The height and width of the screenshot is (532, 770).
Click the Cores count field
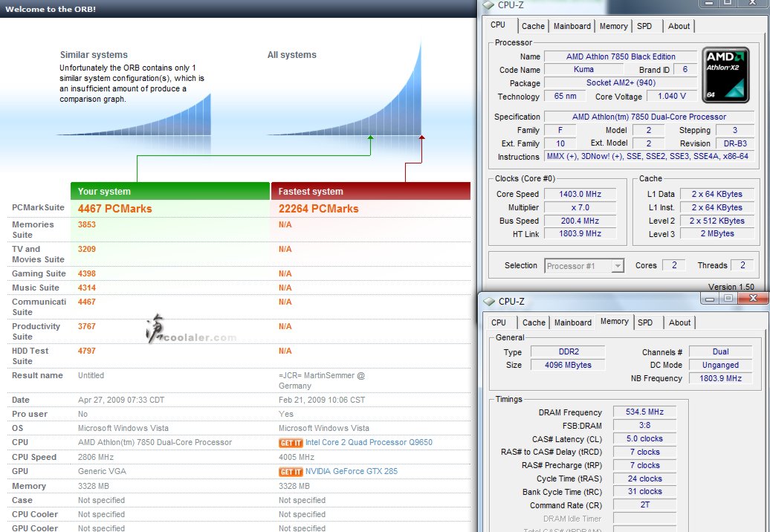(673, 265)
